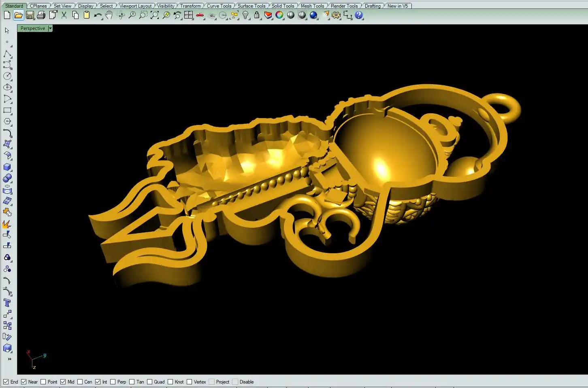Click the Rectangle drawing tool
Image resolution: width=588 pixels, height=388 pixels.
tap(7, 110)
